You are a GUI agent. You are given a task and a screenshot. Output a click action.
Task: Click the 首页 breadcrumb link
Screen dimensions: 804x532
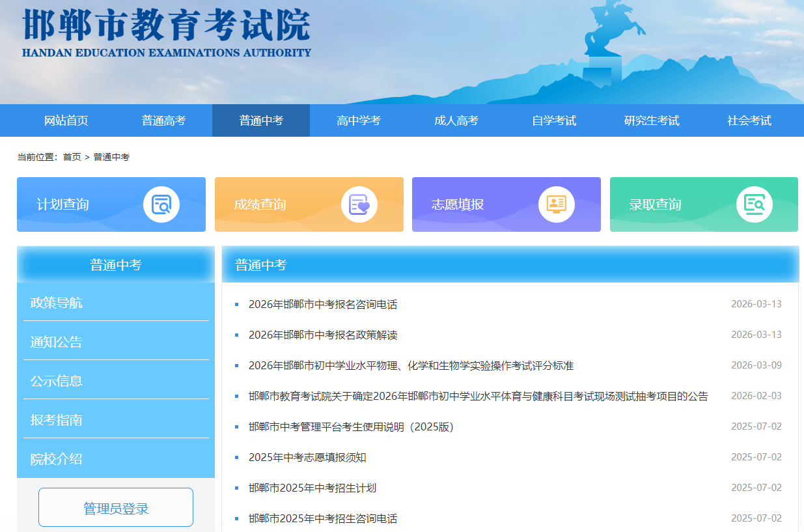click(x=72, y=157)
